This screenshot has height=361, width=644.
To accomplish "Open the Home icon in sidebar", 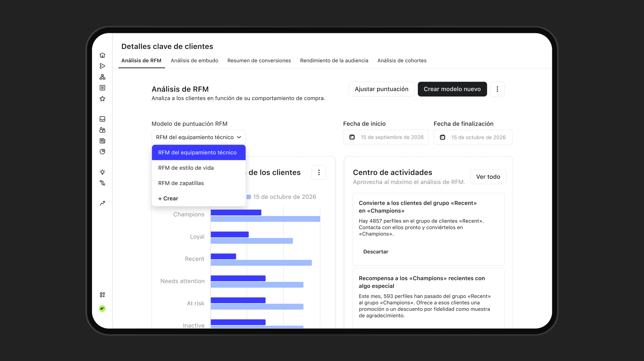I will [x=102, y=55].
